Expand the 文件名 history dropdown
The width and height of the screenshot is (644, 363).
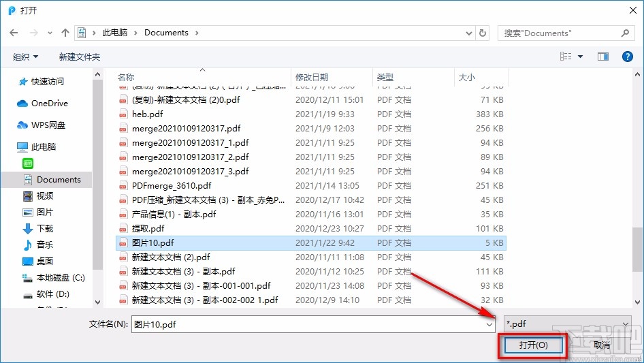coord(489,324)
